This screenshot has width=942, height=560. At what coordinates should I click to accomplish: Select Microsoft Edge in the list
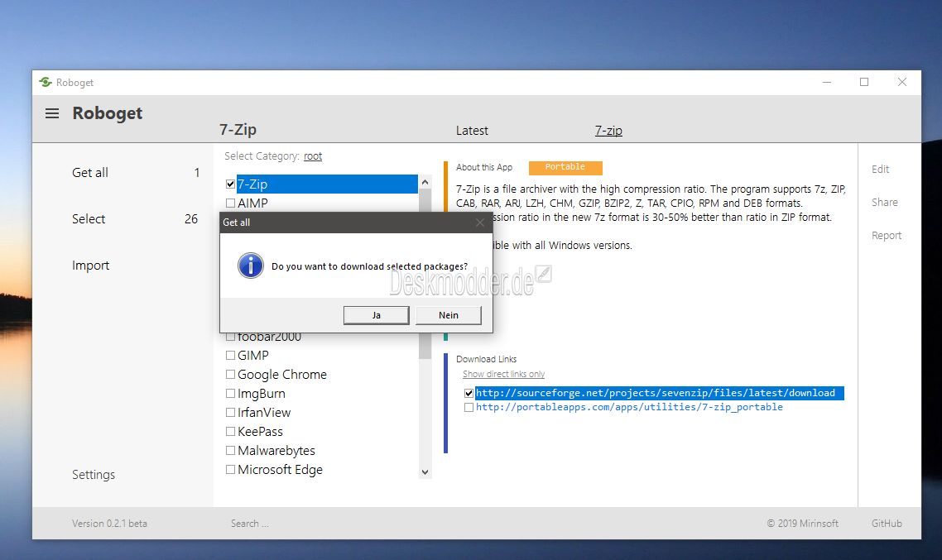point(280,469)
